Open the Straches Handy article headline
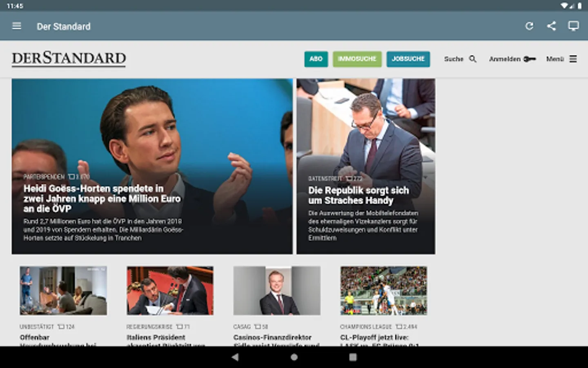Viewport: 588px width, 368px height. coord(359,195)
